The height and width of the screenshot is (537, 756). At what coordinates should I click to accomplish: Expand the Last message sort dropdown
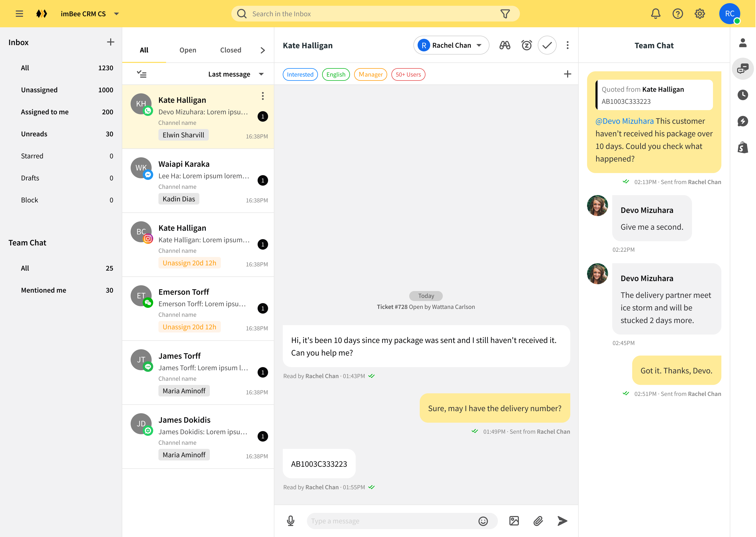point(236,74)
